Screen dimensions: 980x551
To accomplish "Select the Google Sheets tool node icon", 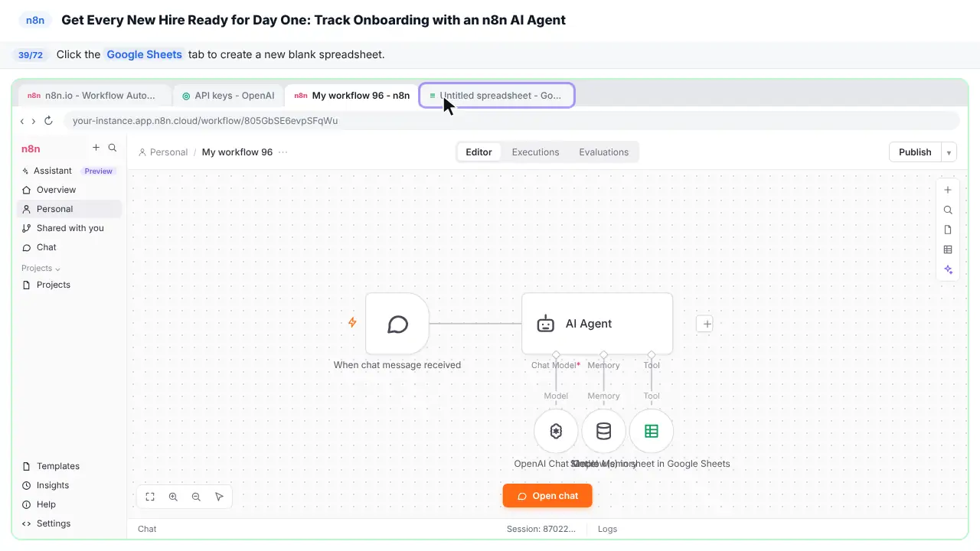I will 652,431.
